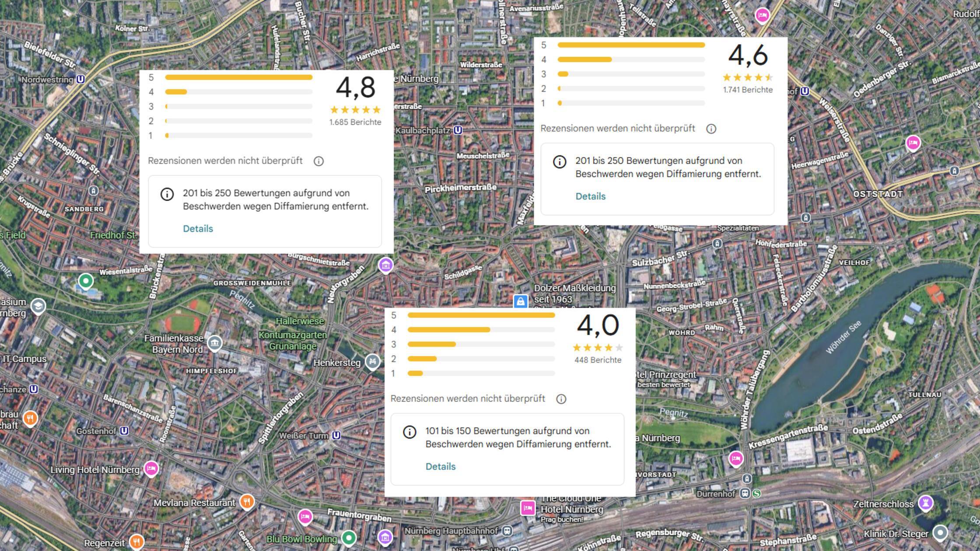
Task: Click the Kaulbachplatz U-Bahn icon
Action: pyautogui.click(x=458, y=130)
